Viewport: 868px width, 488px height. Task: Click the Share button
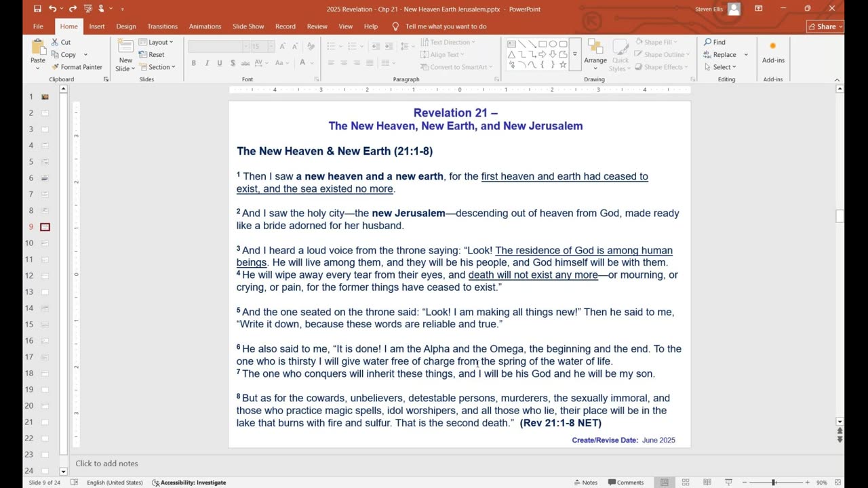(825, 26)
